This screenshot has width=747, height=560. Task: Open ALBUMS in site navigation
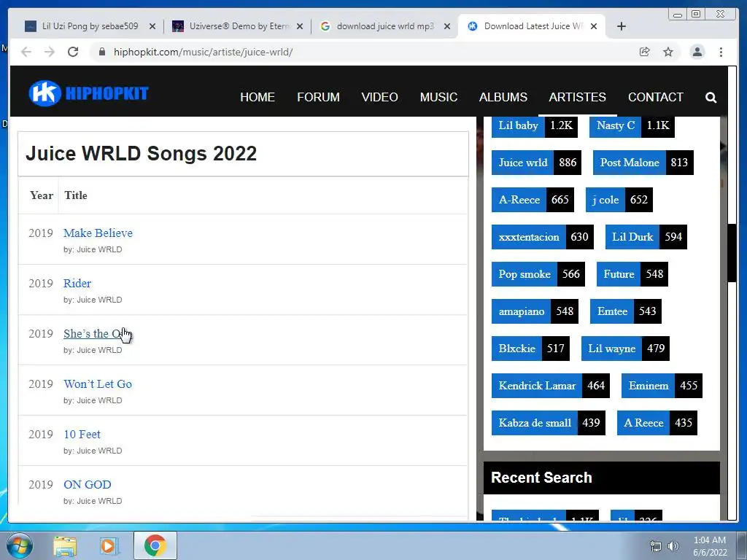[x=503, y=97]
